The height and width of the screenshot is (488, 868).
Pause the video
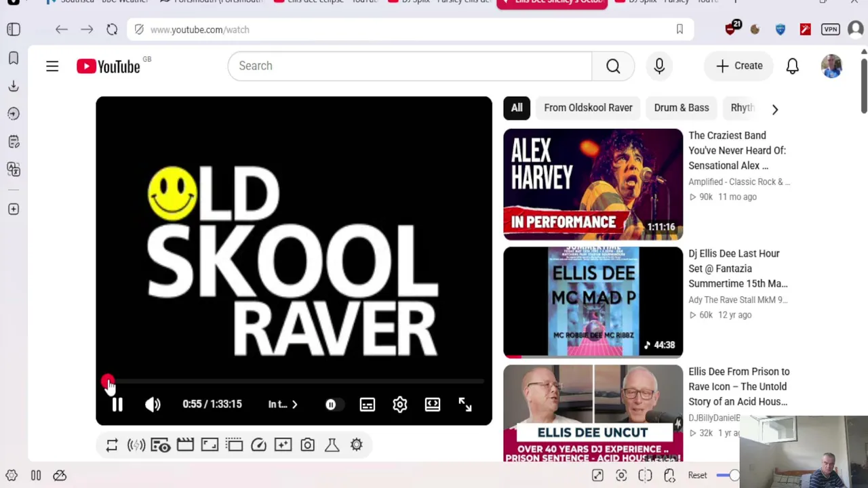(x=117, y=405)
